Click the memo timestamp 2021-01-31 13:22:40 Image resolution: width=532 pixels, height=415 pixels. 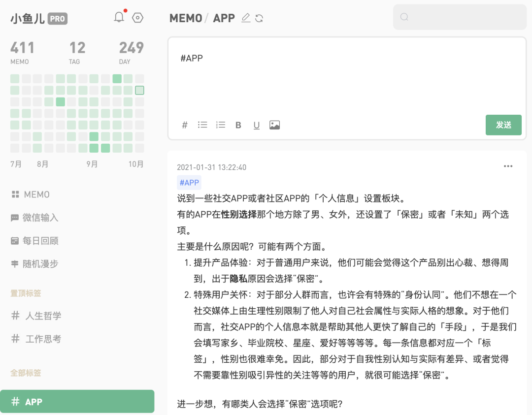pyautogui.click(x=212, y=167)
